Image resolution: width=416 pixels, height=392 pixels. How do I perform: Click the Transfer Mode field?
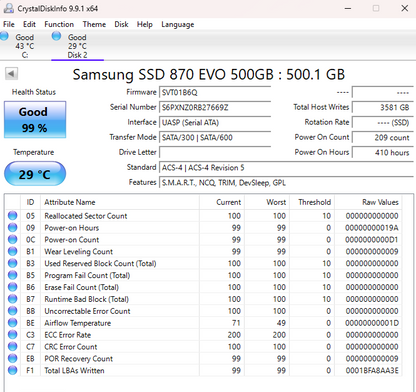click(215, 137)
